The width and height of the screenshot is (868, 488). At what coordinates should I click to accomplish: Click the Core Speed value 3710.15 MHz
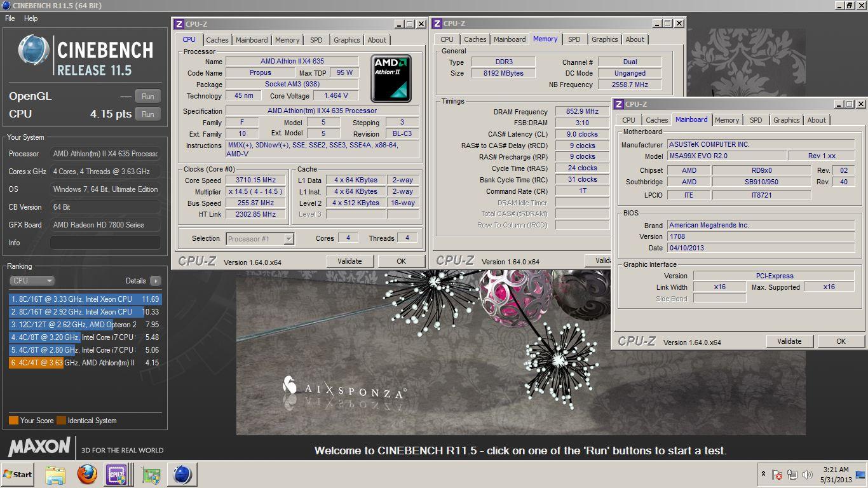click(255, 180)
